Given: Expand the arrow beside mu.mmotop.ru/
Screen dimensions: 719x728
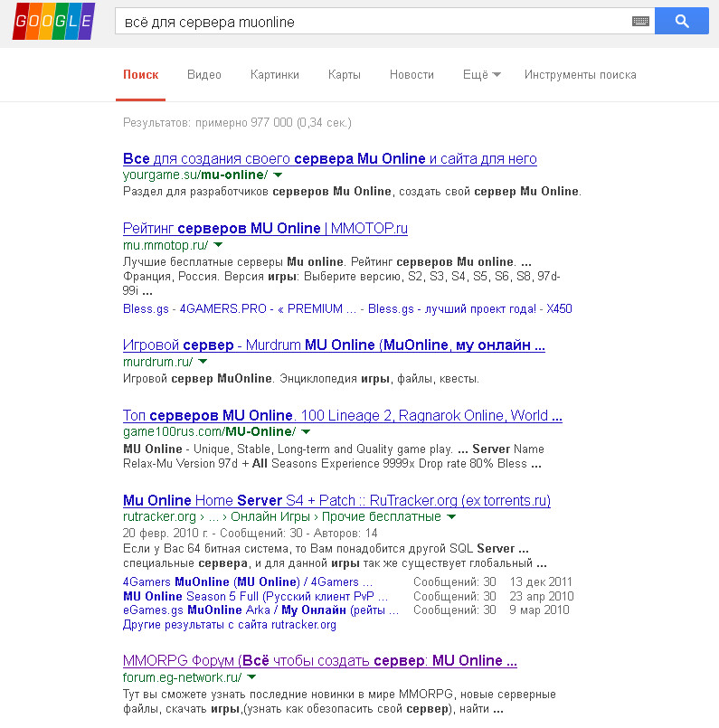Looking at the screenshot, I should coord(218,245).
